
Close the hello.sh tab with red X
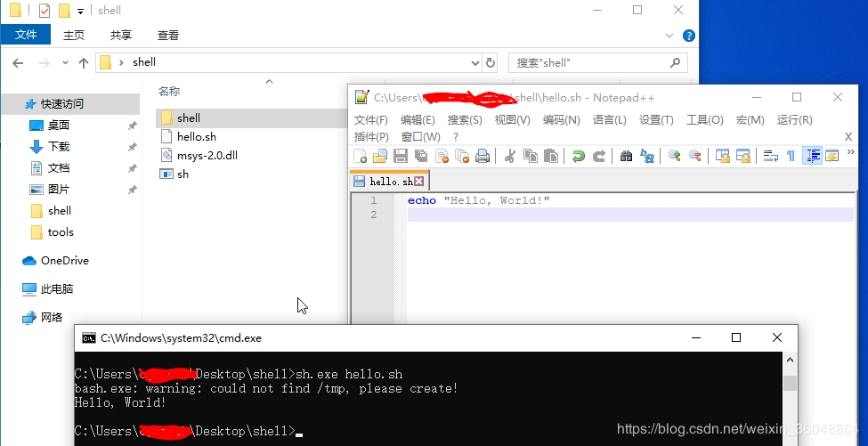point(419,181)
